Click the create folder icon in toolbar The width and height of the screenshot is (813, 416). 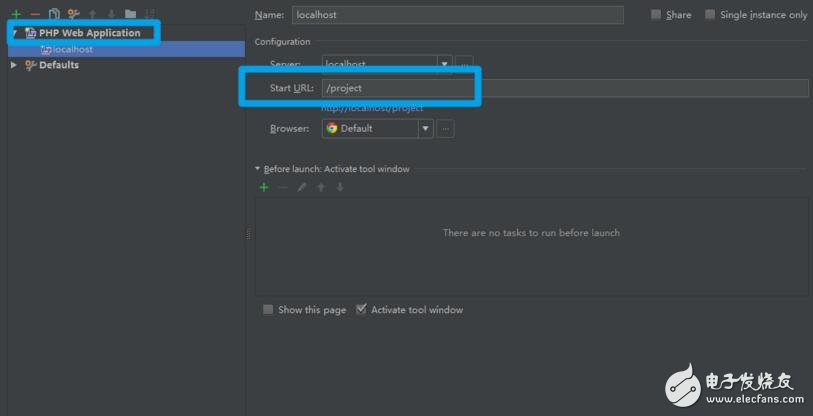130,14
